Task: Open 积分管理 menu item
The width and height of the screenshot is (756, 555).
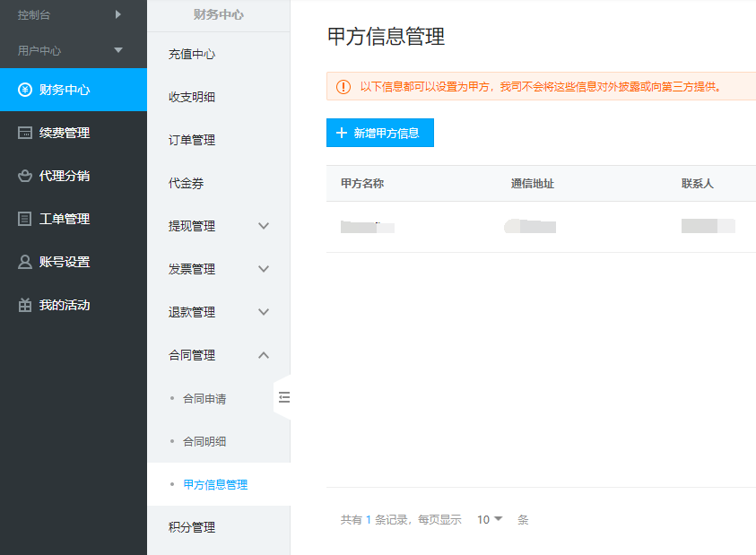Action: [x=192, y=527]
